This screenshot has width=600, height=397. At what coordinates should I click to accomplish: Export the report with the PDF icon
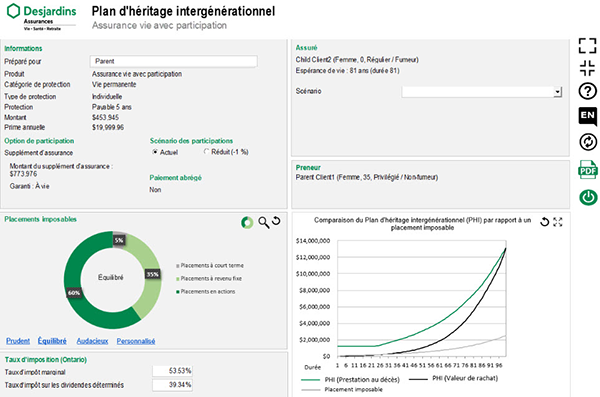588,170
